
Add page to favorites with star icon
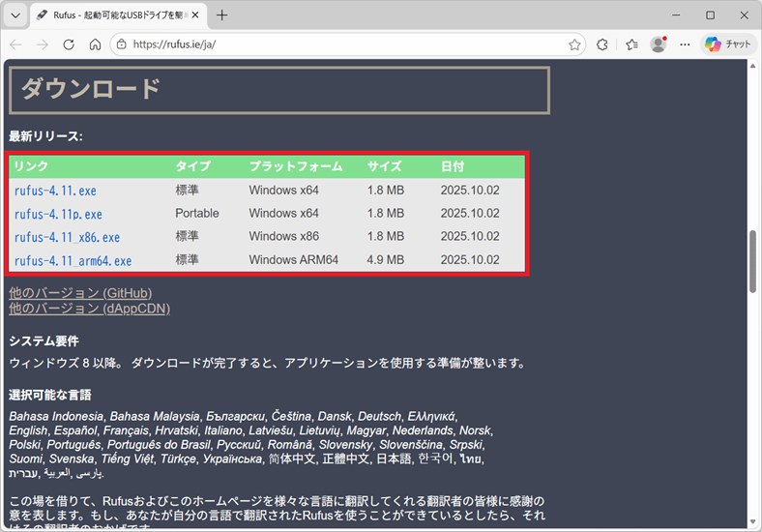click(x=574, y=44)
